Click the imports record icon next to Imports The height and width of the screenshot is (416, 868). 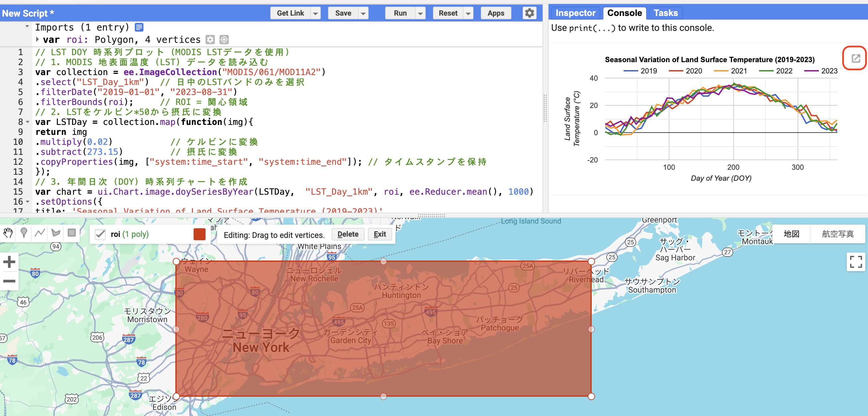click(139, 27)
